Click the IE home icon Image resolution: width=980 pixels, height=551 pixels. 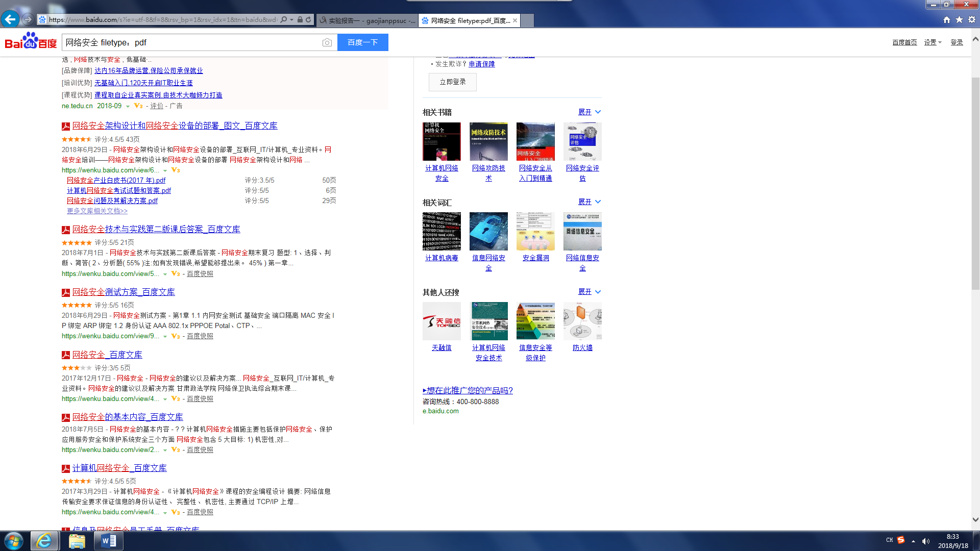click(947, 19)
